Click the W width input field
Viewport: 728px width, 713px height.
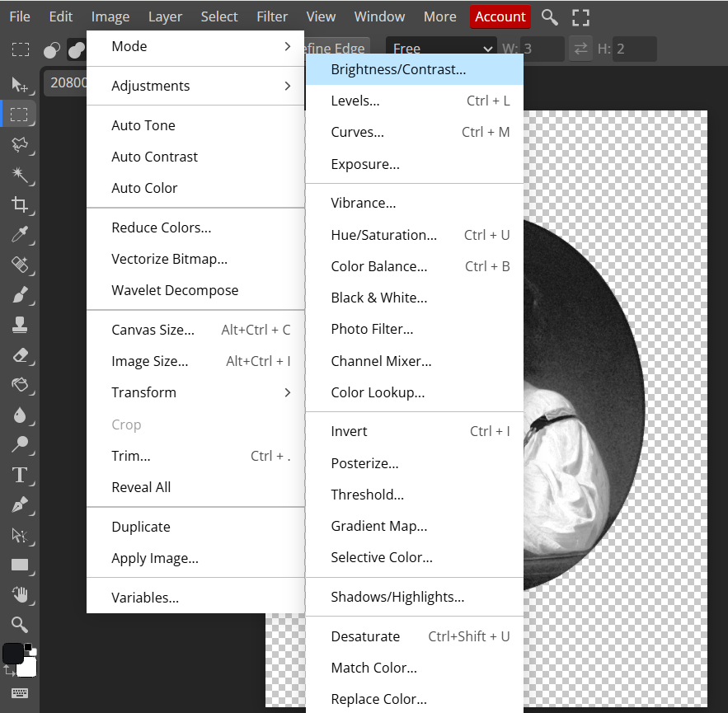pyautogui.click(x=542, y=49)
